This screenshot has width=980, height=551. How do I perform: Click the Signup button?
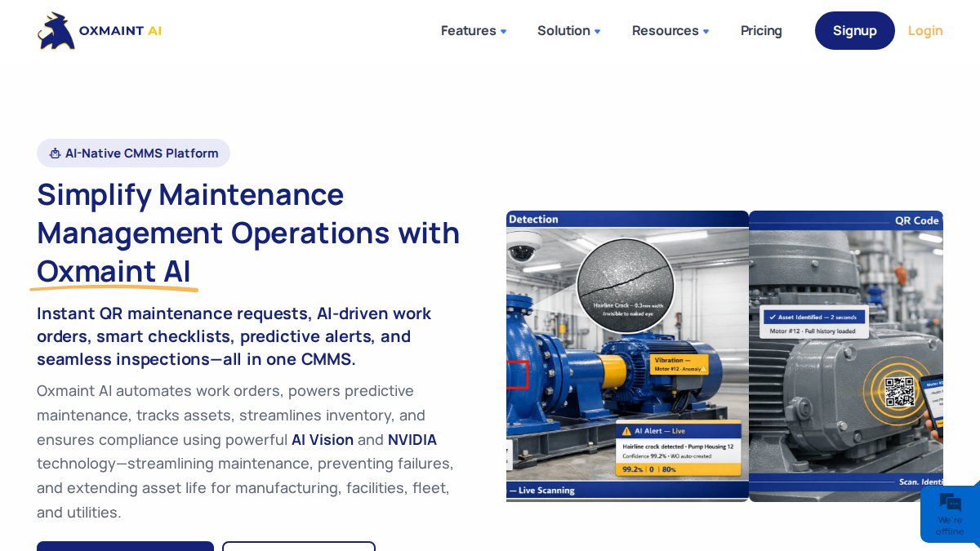coord(855,31)
